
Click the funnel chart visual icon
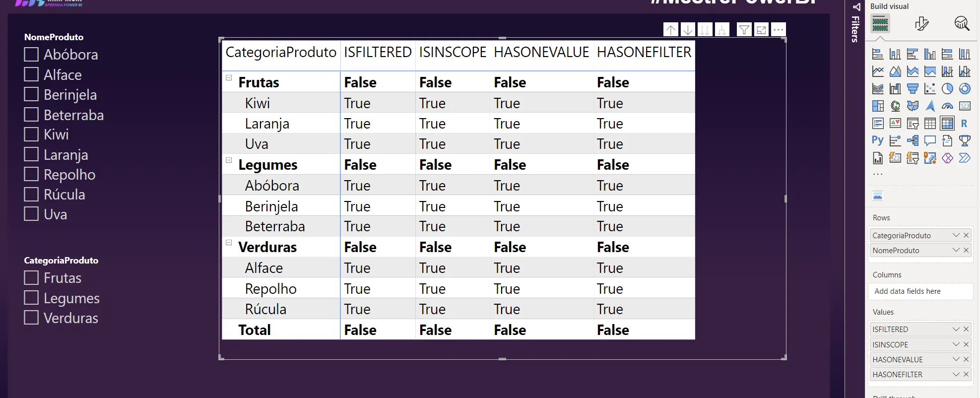click(913, 89)
